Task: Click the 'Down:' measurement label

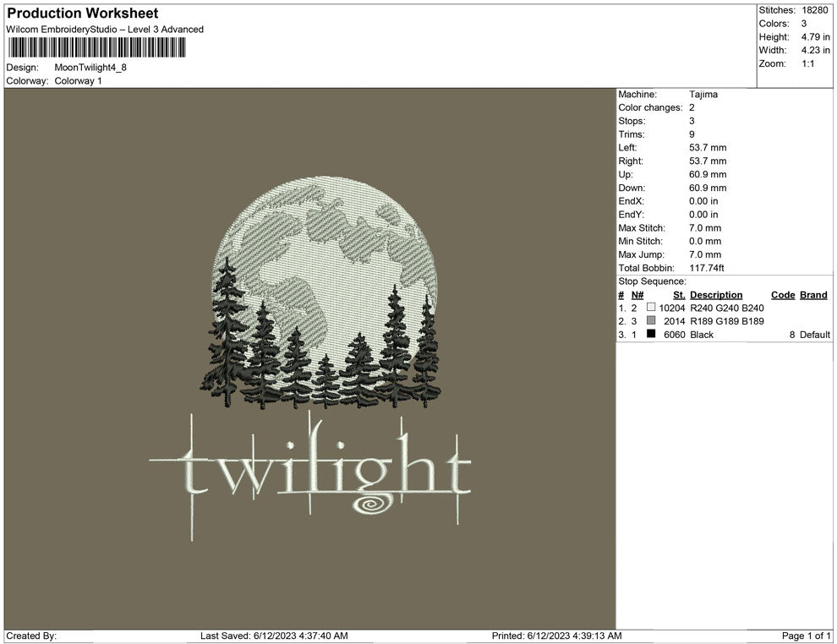Action: pyautogui.click(x=632, y=188)
